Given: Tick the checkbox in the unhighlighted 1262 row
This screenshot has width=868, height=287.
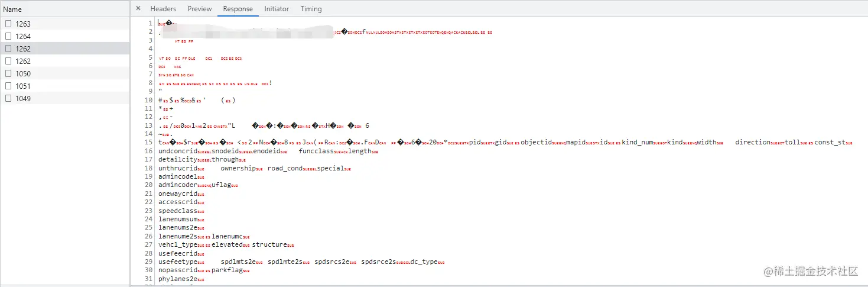Looking at the screenshot, I should tap(8, 61).
